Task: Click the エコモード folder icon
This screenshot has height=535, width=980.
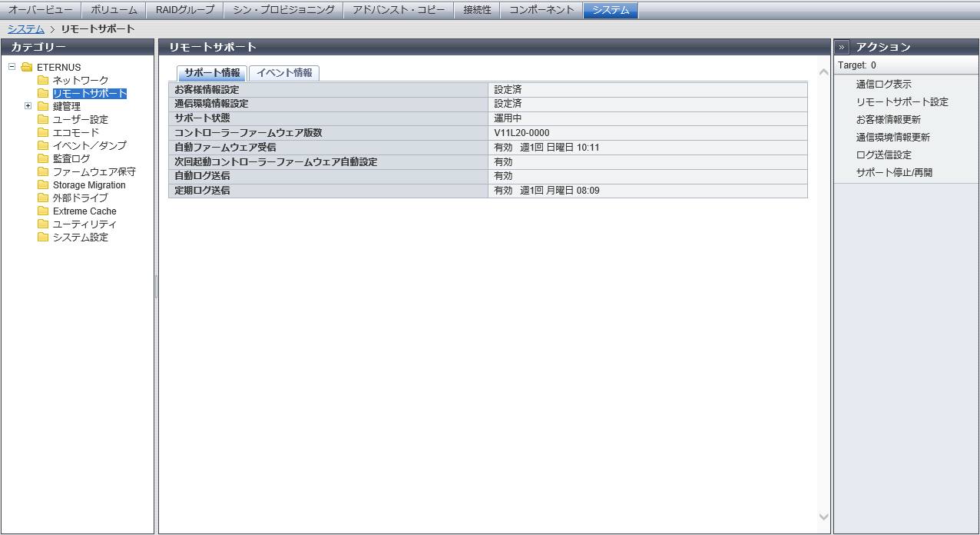Action: [x=43, y=133]
